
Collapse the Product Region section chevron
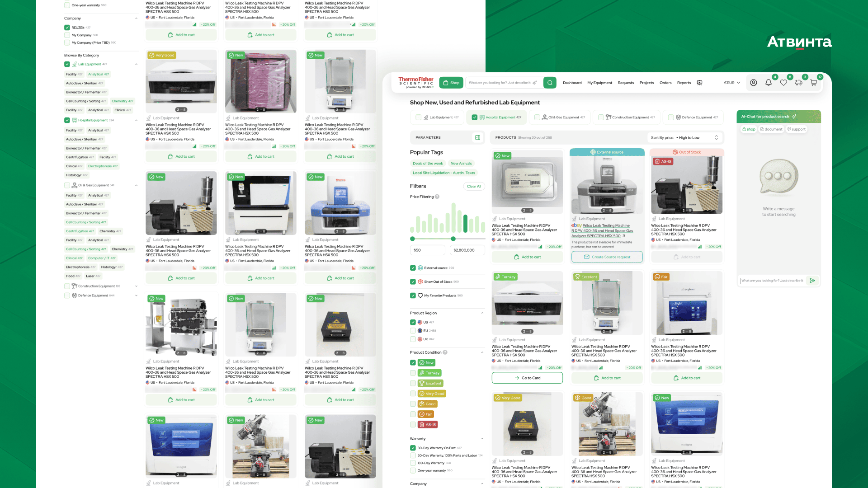point(482,313)
